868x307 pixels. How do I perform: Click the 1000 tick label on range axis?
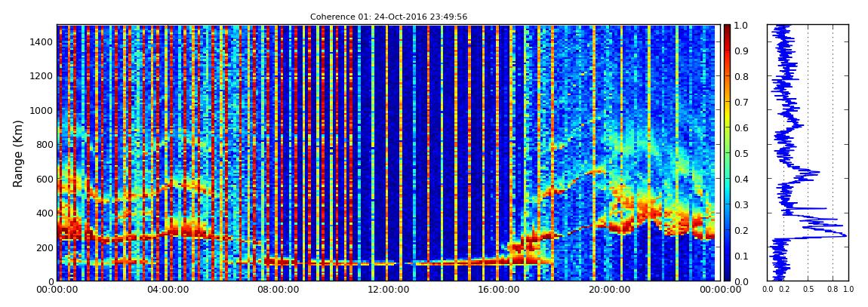click(41, 111)
